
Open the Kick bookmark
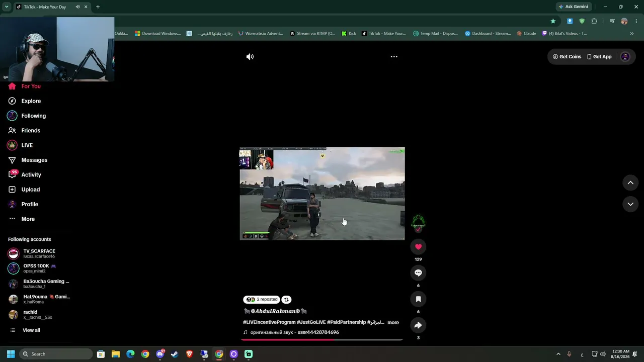349,34
